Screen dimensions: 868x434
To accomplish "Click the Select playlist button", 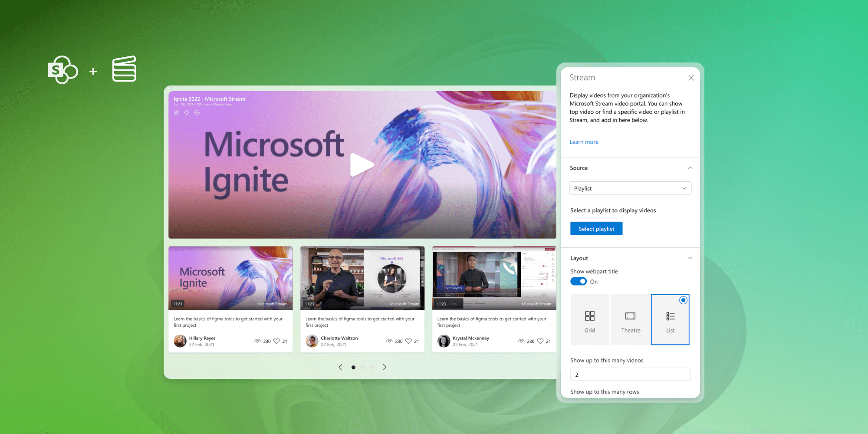I will point(596,229).
